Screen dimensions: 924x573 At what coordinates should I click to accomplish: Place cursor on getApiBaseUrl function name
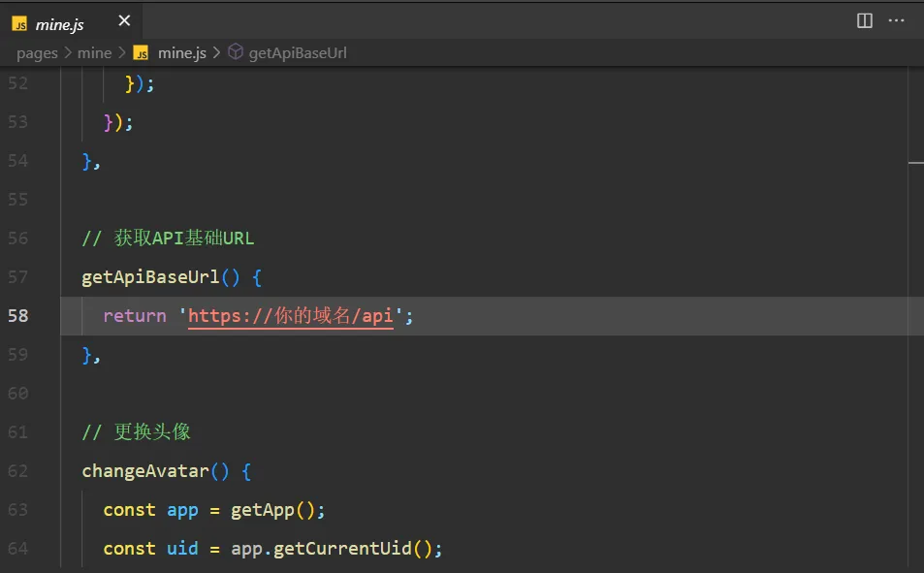pos(151,277)
